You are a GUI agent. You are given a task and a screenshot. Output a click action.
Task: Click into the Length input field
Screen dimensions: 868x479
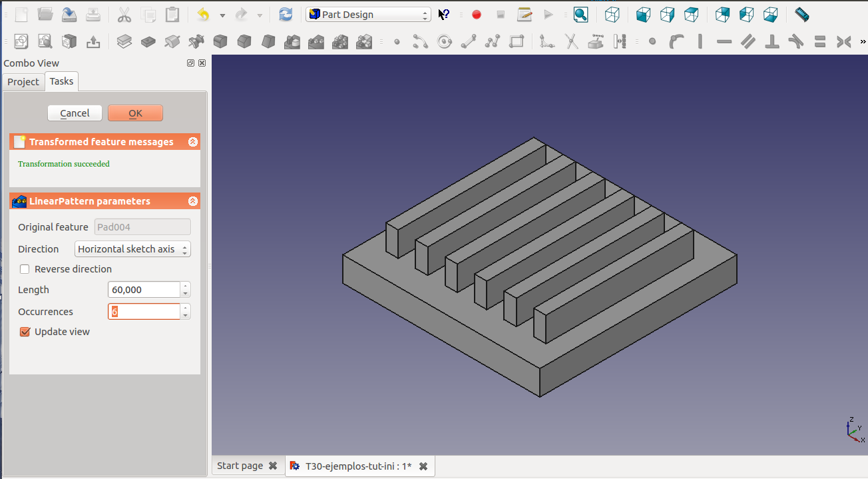click(x=143, y=290)
